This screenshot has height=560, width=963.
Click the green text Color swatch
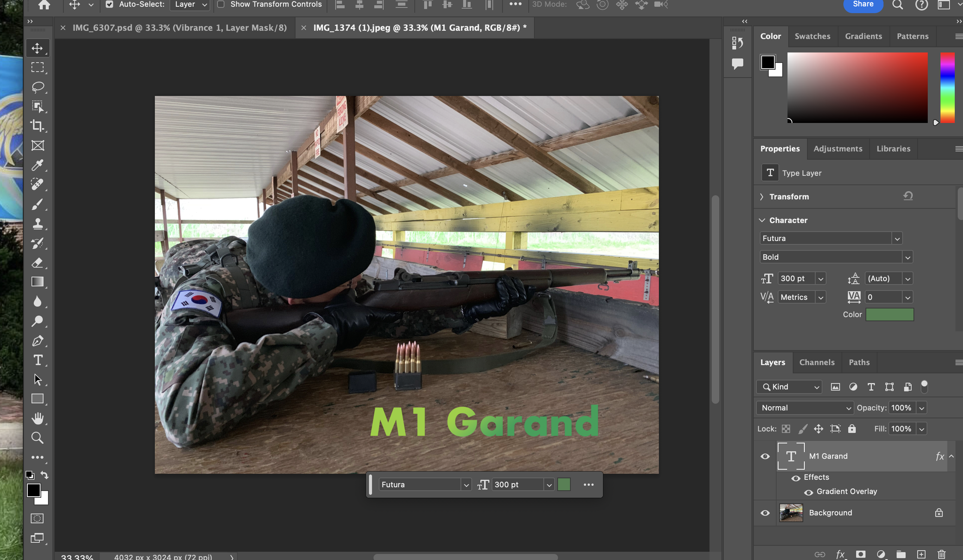[889, 314]
